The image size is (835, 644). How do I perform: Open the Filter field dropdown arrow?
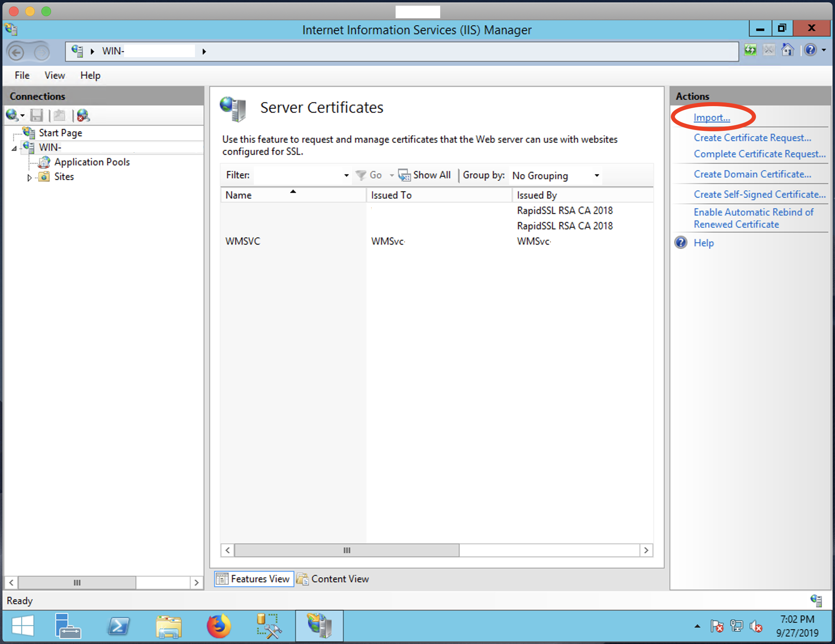click(x=346, y=175)
